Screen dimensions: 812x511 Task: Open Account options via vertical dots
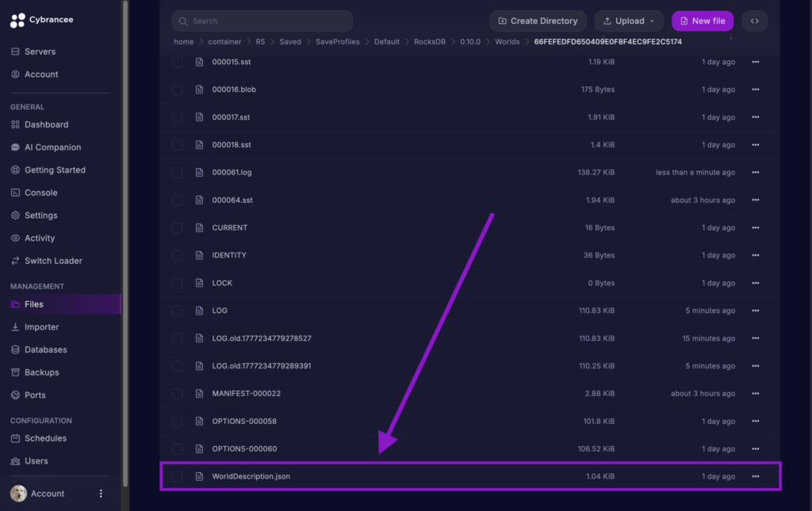pos(101,494)
